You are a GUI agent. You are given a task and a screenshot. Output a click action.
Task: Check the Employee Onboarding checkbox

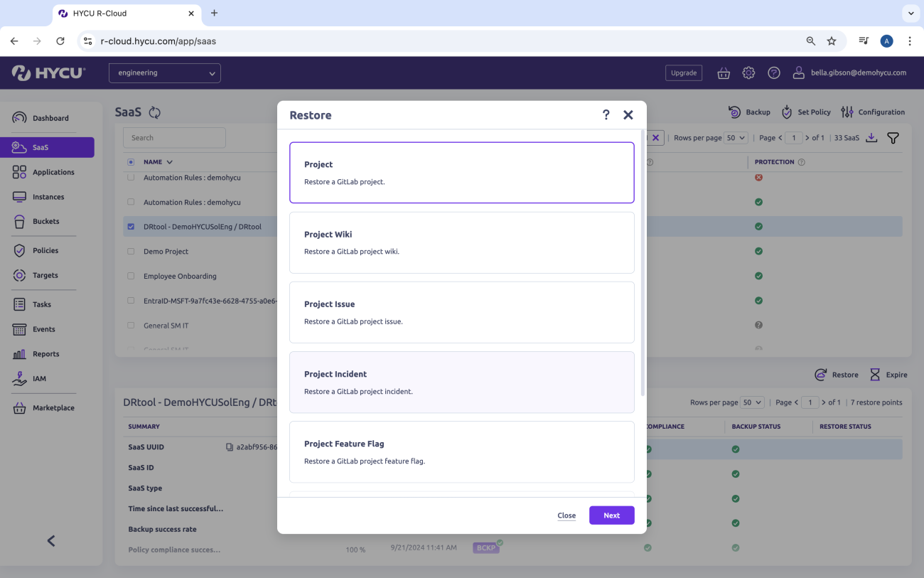[131, 276]
